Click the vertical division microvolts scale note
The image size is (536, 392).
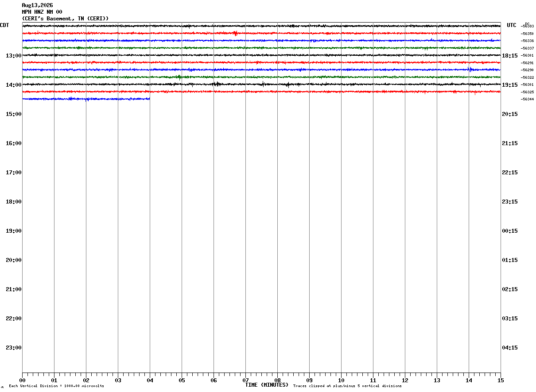pyautogui.click(x=56, y=386)
